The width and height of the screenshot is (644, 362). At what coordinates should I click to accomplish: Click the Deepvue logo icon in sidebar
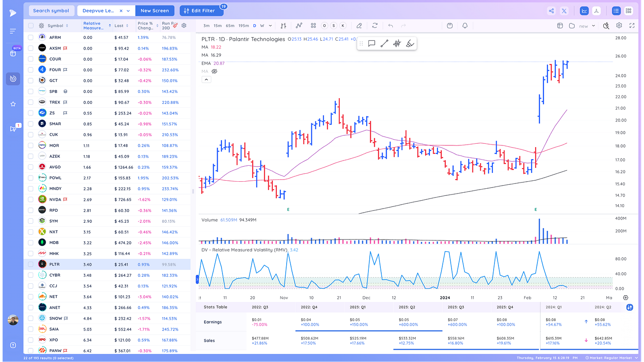tap(12, 13)
